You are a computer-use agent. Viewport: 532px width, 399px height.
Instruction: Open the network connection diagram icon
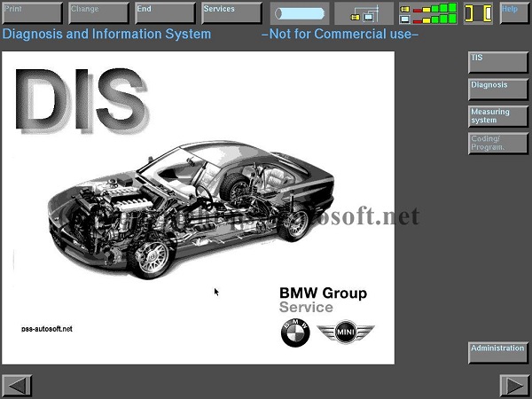(364, 13)
